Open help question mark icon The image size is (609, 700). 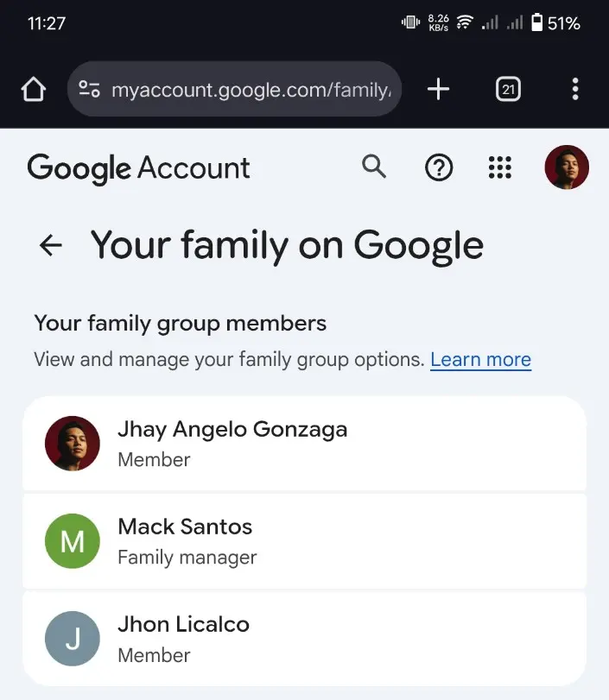(439, 167)
